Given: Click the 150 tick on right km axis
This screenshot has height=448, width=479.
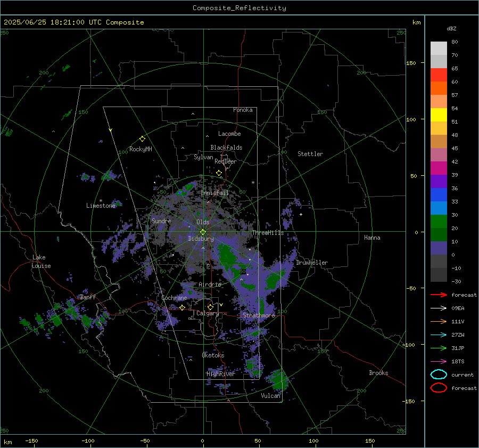Looking at the screenshot, I should [x=411, y=63].
